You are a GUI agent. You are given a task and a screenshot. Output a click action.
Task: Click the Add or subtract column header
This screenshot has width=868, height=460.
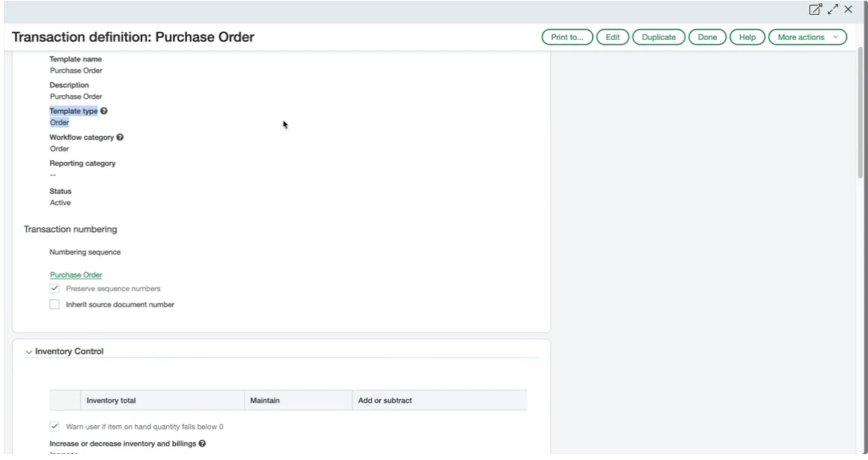point(439,400)
